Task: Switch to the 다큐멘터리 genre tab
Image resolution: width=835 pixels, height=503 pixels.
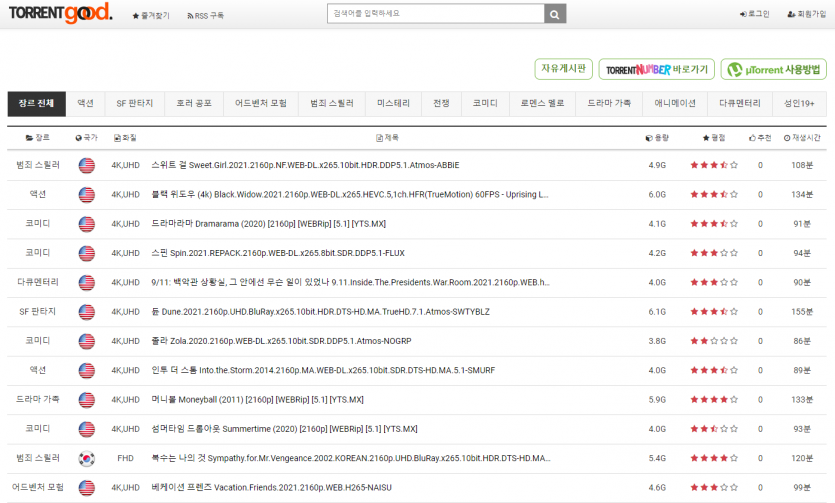Action: click(740, 103)
